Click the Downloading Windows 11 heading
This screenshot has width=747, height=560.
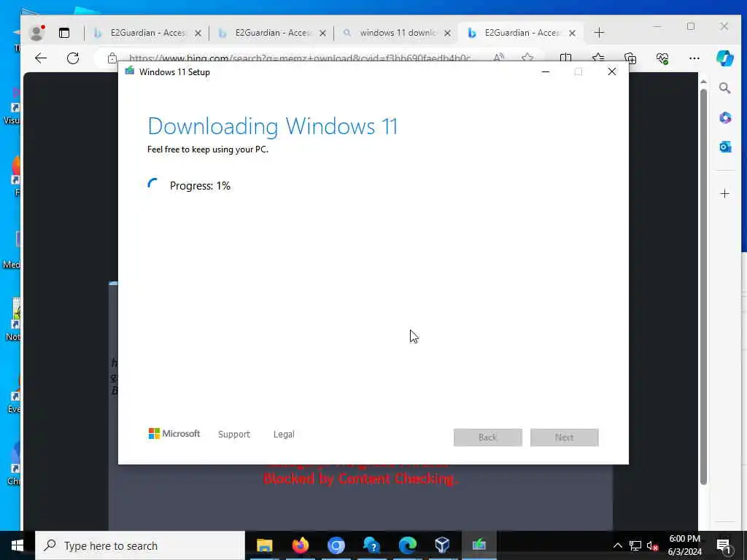pos(273,126)
